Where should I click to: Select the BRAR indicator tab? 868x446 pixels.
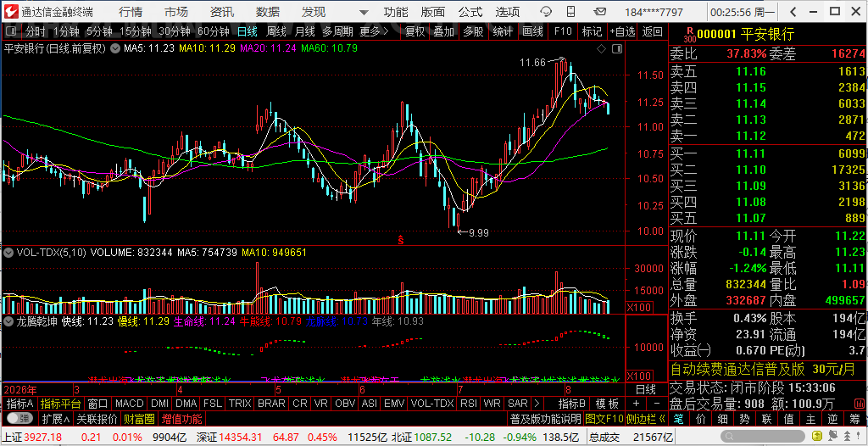click(x=271, y=404)
